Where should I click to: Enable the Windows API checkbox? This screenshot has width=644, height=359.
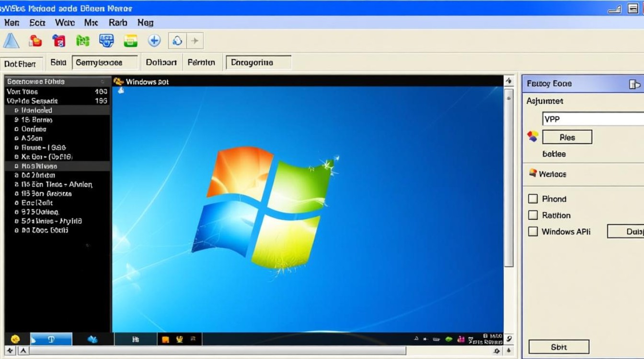tap(533, 231)
